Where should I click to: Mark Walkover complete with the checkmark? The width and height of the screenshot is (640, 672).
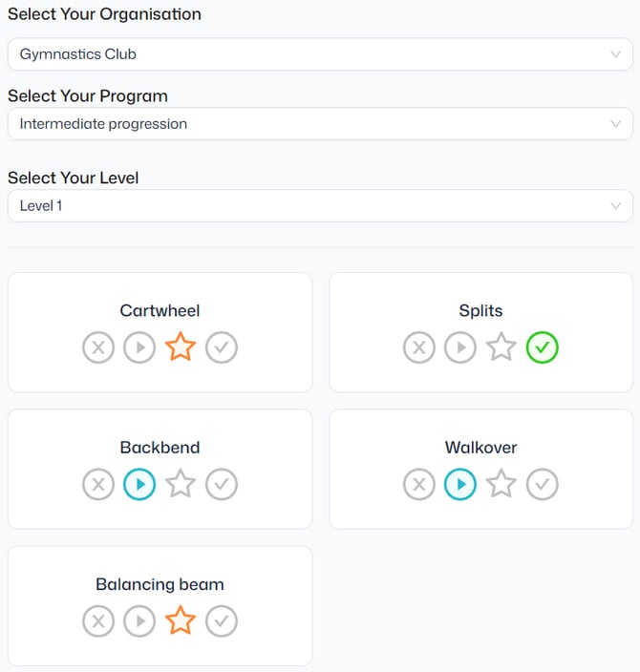tap(543, 484)
